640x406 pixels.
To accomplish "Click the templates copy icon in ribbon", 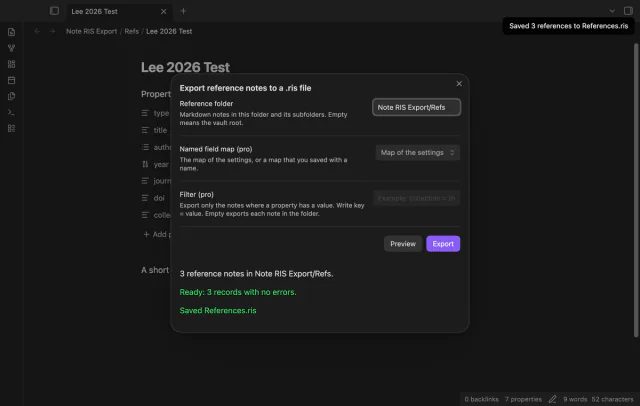I will click(x=11, y=96).
